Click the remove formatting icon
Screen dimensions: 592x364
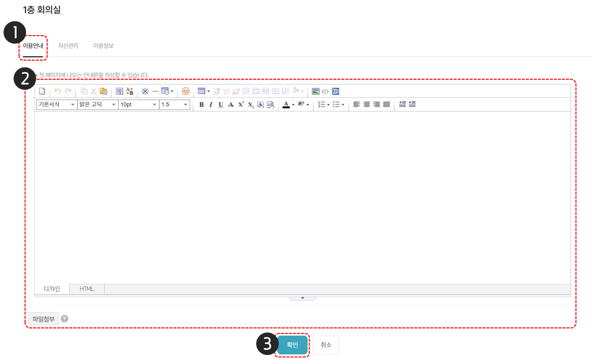(261, 105)
